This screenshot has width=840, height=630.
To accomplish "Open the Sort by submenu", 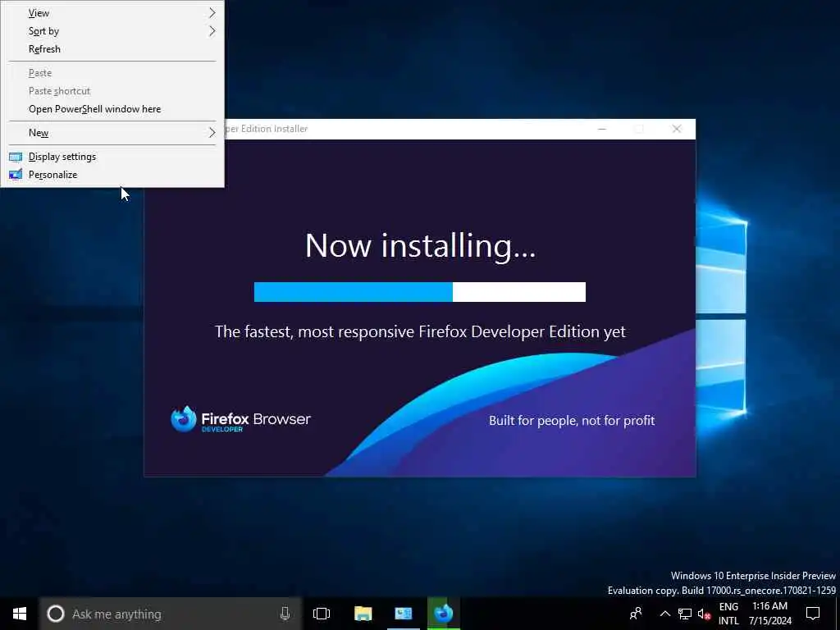I will (x=112, y=31).
